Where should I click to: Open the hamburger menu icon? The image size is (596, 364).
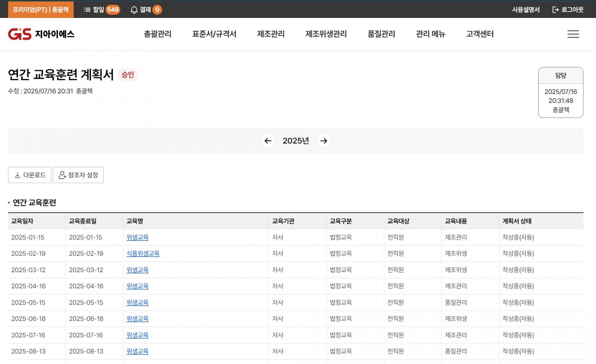coord(573,34)
